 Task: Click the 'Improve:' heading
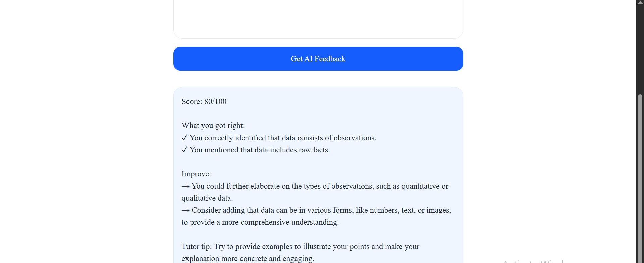(x=196, y=174)
